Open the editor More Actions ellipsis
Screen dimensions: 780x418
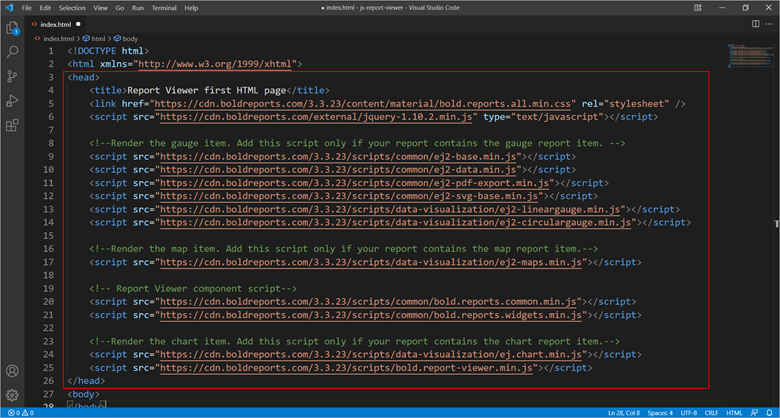[x=769, y=24]
